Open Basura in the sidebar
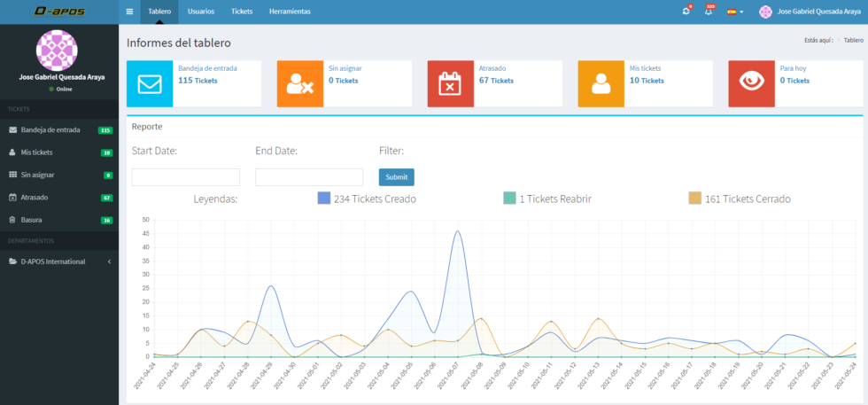Screen dimensions: 868x405 coord(32,220)
